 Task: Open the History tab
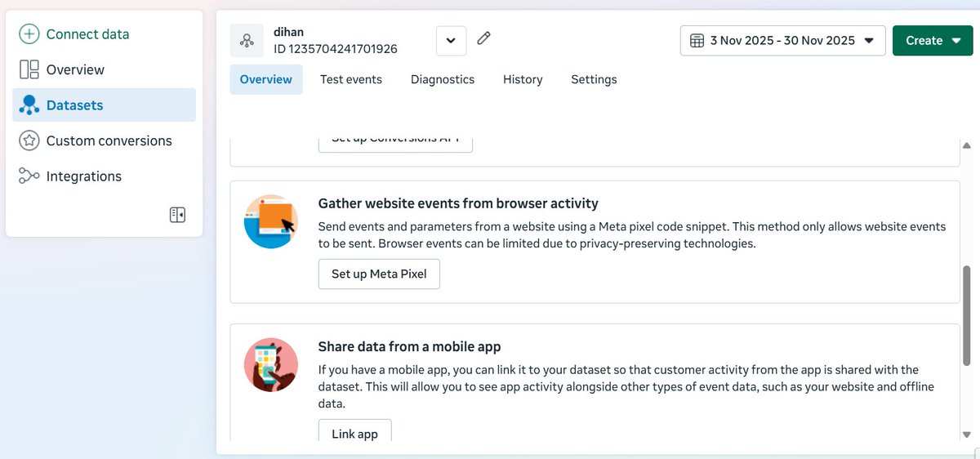(523, 79)
